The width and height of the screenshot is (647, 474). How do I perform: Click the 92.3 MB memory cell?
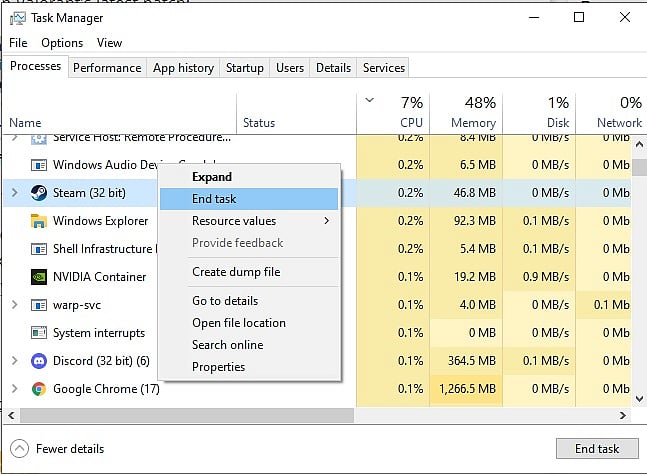click(x=466, y=221)
